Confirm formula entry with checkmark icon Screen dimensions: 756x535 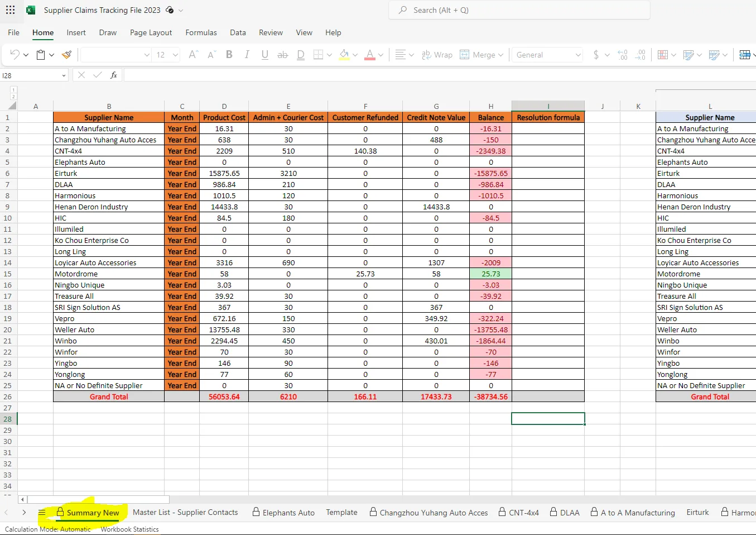98,75
